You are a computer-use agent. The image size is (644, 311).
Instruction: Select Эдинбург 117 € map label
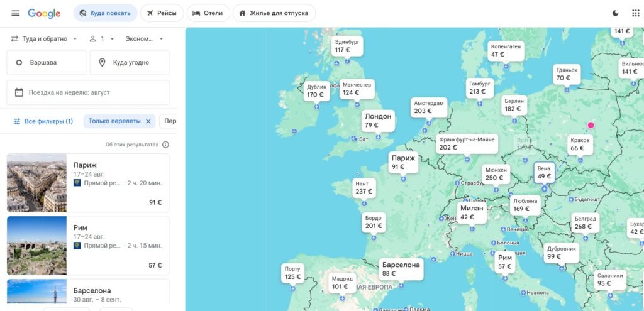[x=347, y=46]
